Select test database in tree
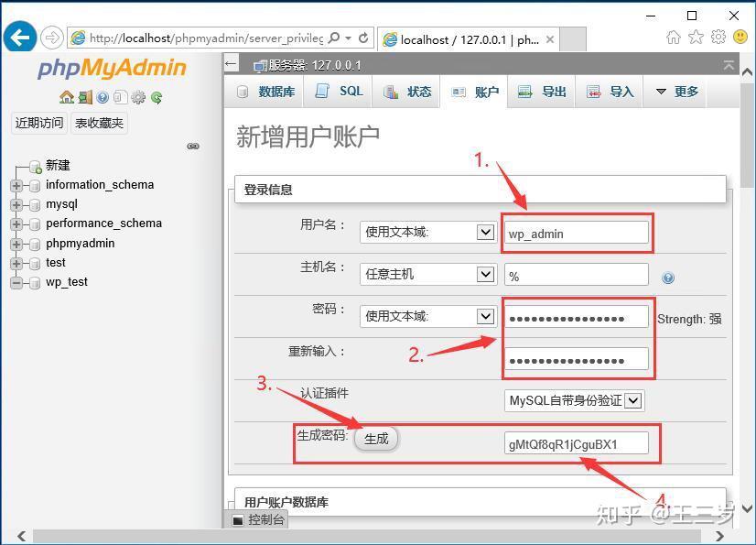Screen dimensions: 756x545 [x=56, y=263]
